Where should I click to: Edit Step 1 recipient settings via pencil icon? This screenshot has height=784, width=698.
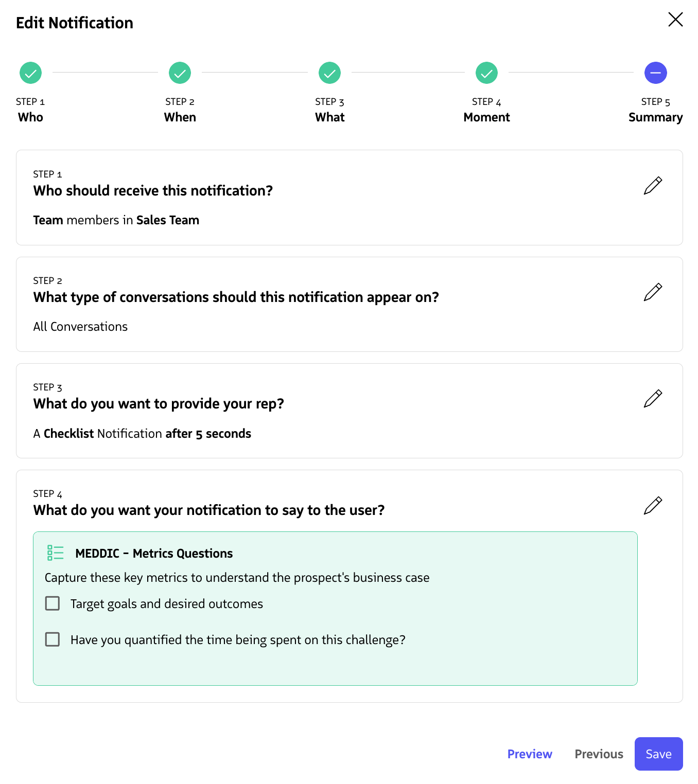point(652,186)
